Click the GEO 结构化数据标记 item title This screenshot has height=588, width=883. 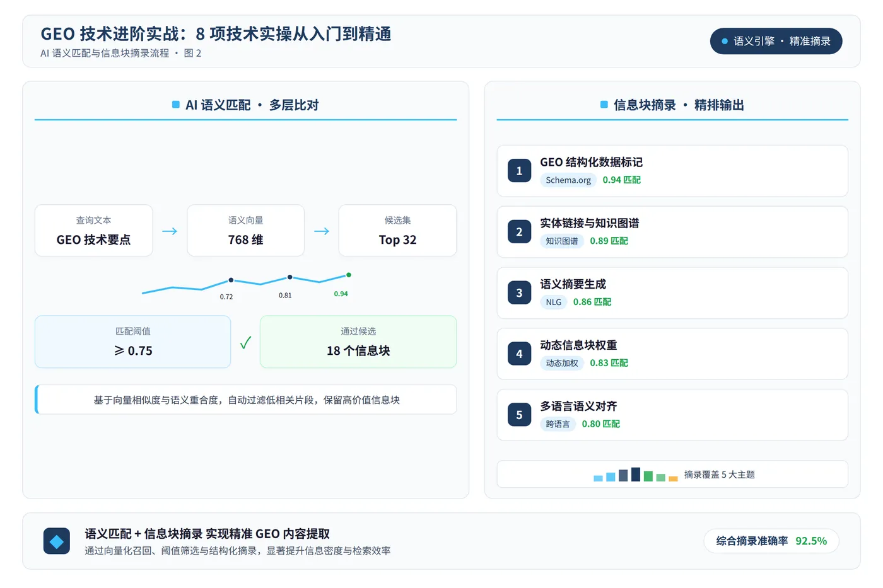coord(592,163)
